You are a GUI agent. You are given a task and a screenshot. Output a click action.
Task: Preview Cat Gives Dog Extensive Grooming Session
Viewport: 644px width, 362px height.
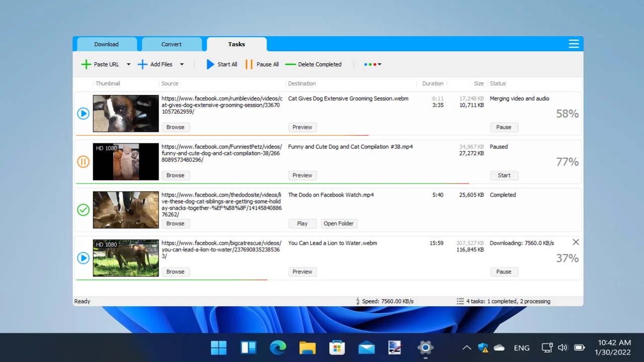pyautogui.click(x=302, y=127)
